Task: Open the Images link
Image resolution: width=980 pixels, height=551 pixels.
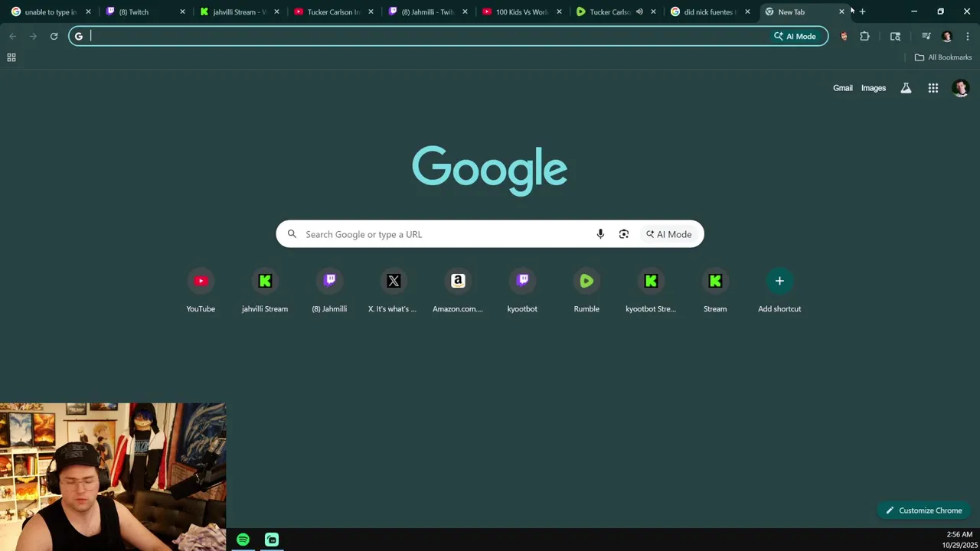Action: pyautogui.click(x=874, y=88)
